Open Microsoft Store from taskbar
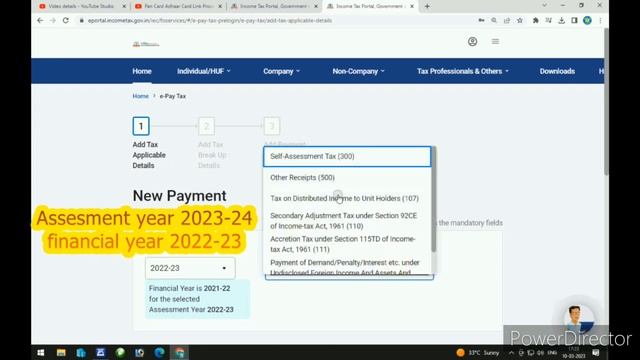Screen dimensions: 640x360 [x=81, y=353]
